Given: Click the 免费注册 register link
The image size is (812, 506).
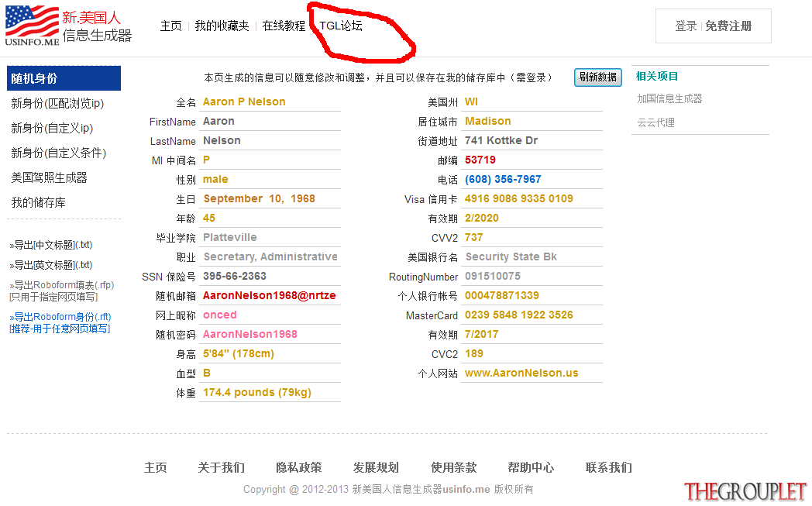Looking at the screenshot, I should (728, 26).
